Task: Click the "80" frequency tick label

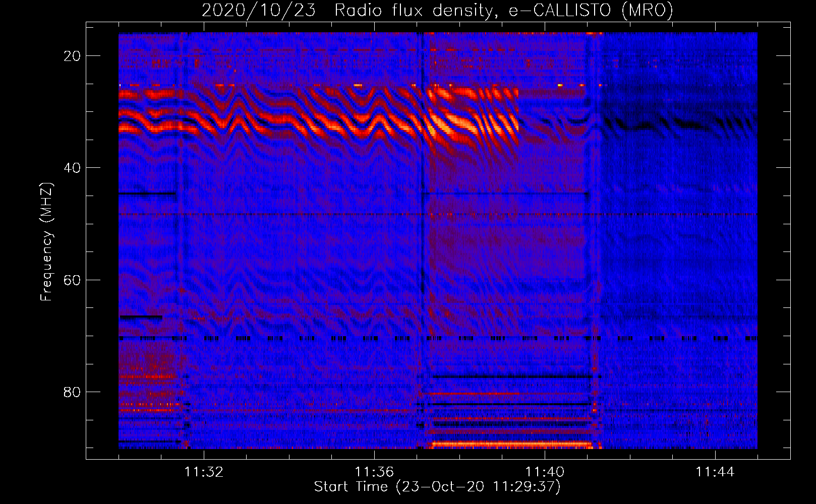Action: 72,392
